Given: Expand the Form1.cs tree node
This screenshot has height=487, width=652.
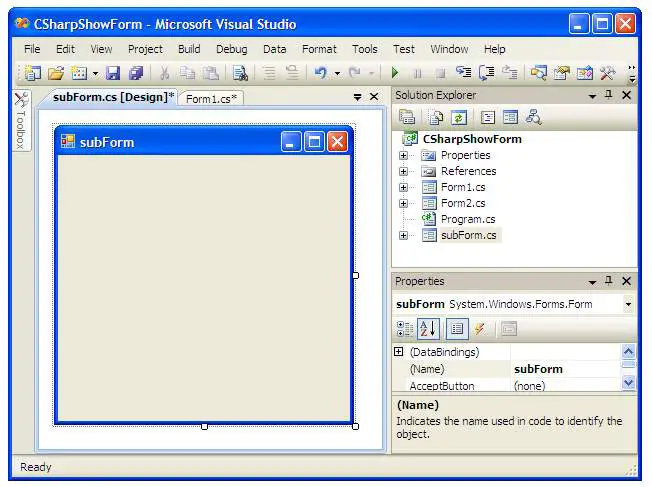Looking at the screenshot, I should [403, 187].
